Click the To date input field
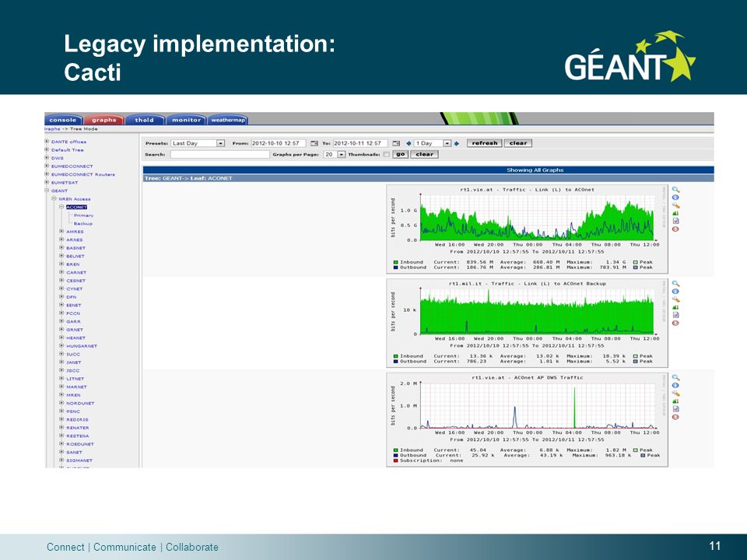 [360, 143]
